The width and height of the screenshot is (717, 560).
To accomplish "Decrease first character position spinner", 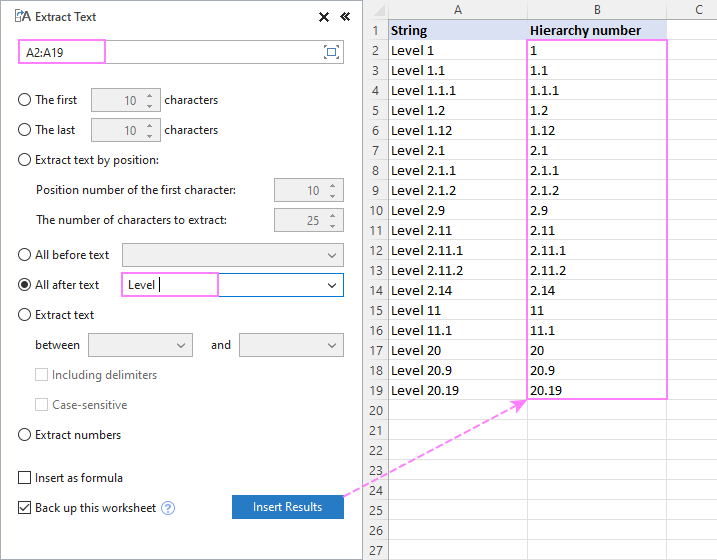I will 332,196.
